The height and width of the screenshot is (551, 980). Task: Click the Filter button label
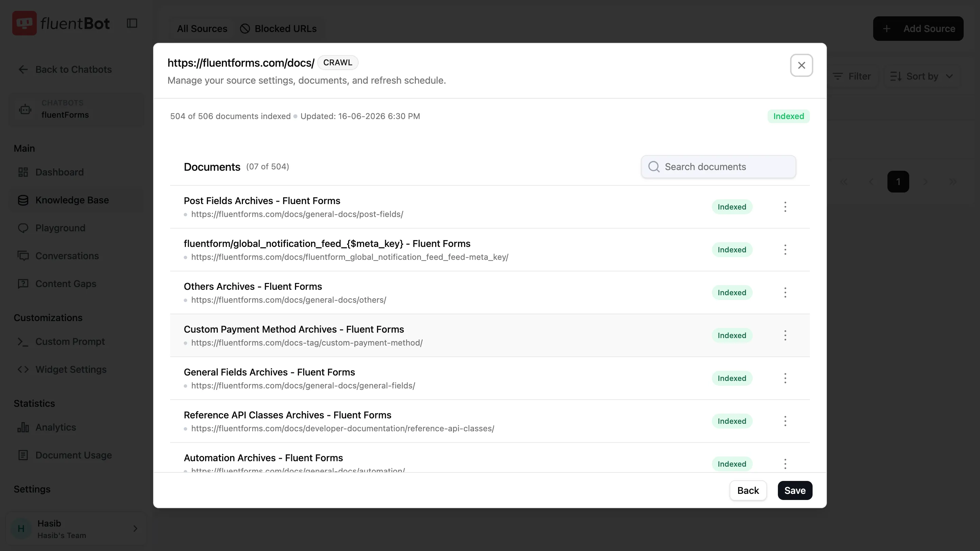click(x=860, y=77)
